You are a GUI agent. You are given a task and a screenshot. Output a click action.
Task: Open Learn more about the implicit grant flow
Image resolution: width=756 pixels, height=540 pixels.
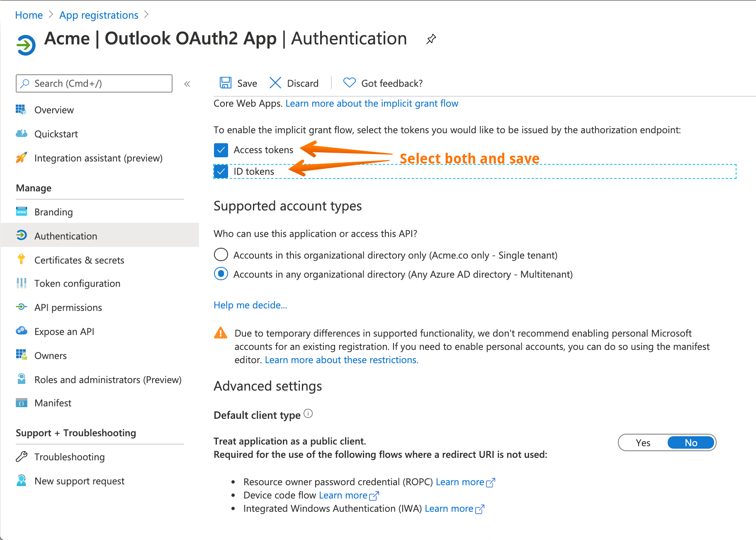(x=372, y=103)
